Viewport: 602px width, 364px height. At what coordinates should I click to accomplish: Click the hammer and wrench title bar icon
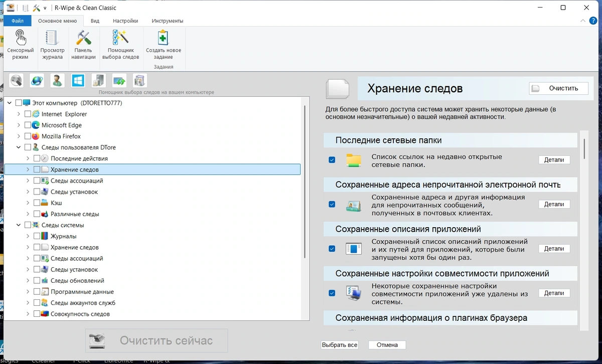[x=37, y=8]
